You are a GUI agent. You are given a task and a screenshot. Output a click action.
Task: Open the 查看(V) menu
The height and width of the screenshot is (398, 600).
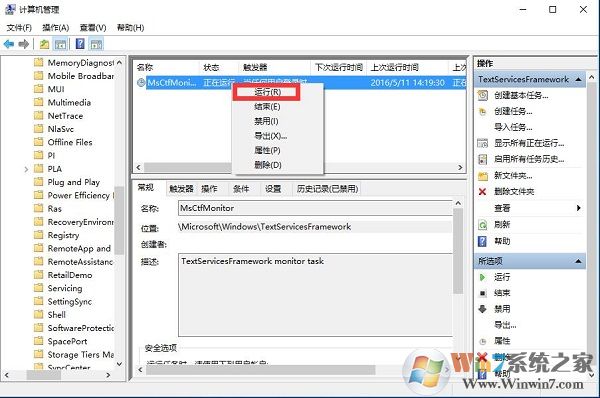coord(93,28)
